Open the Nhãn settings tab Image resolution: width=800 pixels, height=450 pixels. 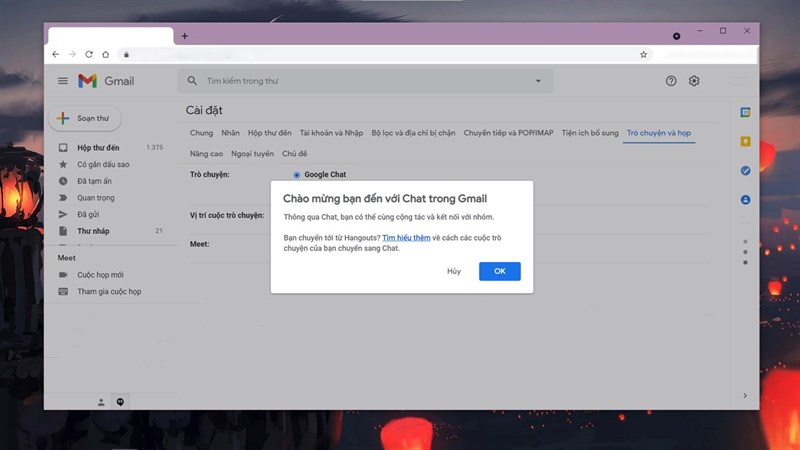coord(230,133)
